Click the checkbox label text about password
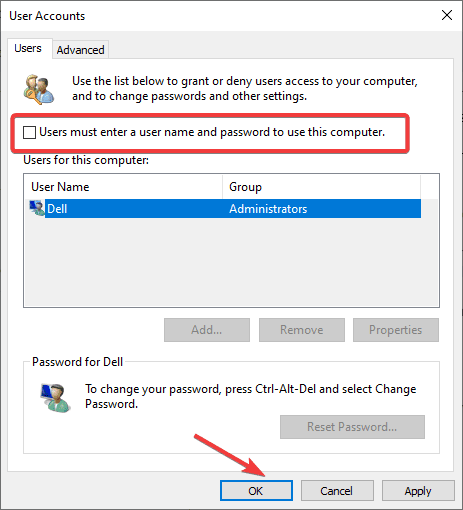The height and width of the screenshot is (510, 463). (x=212, y=132)
